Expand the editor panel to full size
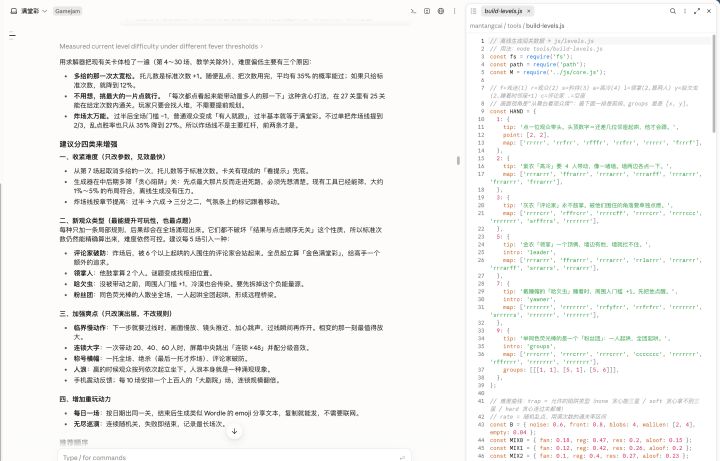Screen dimensions: 720x461 click(697, 11)
